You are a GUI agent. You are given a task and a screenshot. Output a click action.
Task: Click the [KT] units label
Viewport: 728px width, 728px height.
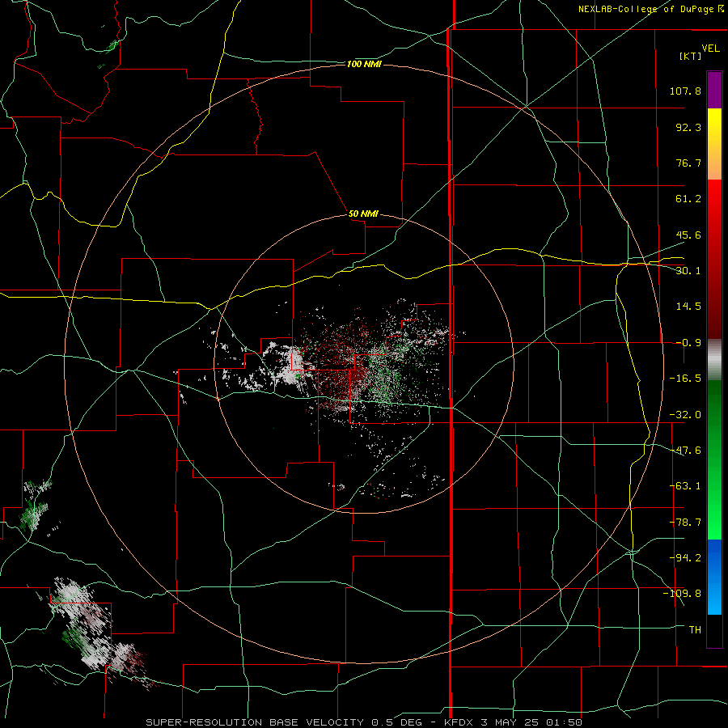(x=690, y=56)
